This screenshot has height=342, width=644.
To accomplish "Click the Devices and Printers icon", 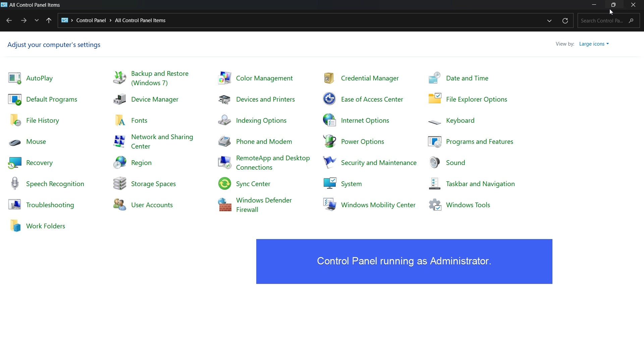I will click(224, 100).
